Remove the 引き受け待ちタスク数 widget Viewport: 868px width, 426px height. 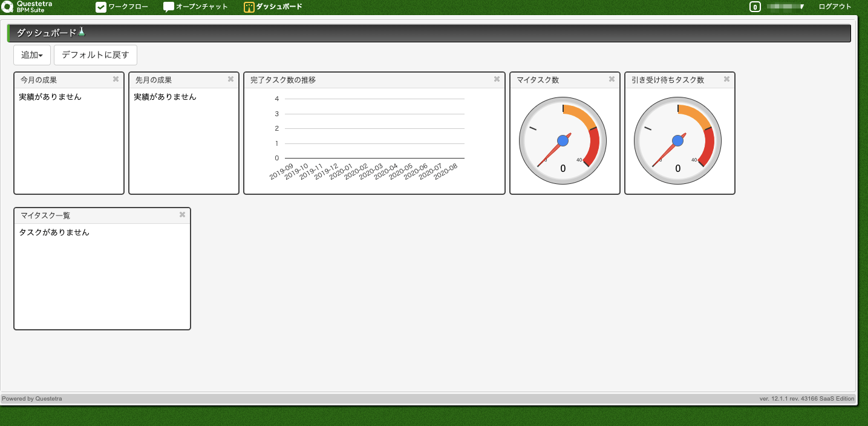pos(726,79)
